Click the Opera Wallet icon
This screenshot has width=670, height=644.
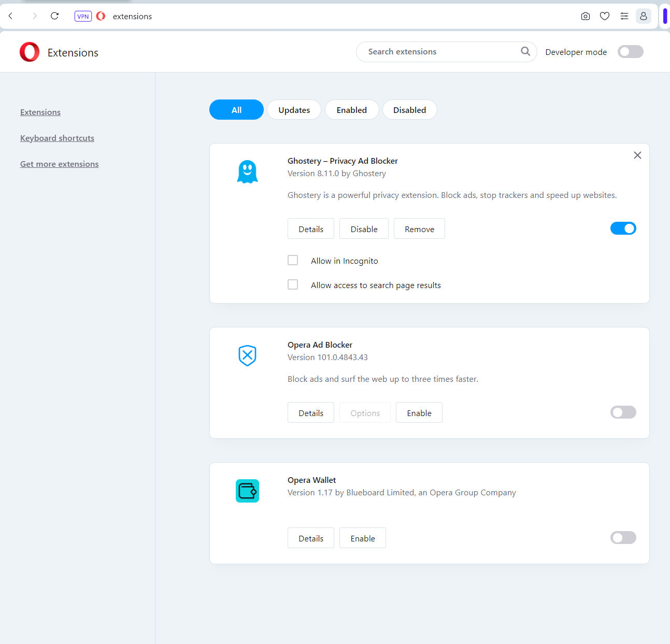tap(247, 491)
